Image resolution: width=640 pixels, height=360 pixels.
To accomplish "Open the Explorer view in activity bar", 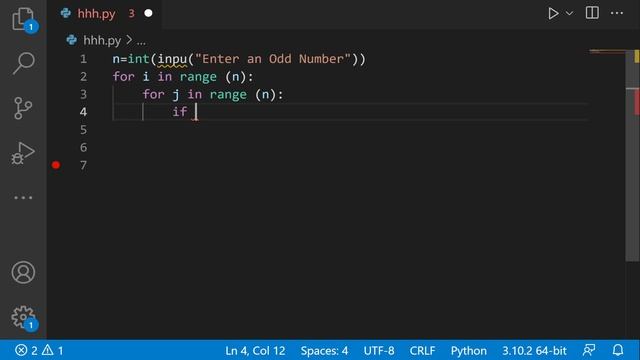I will [x=23, y=19].
